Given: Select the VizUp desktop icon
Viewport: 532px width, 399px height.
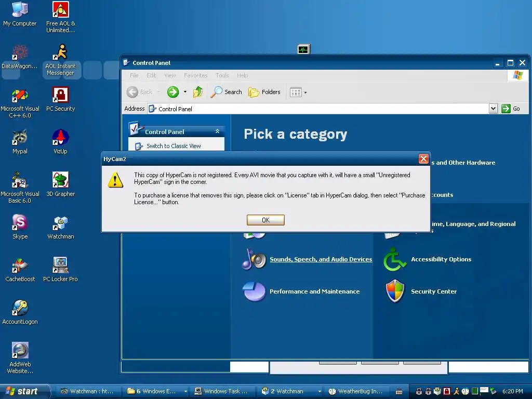Looking at the screenshot, I should 60,142.
